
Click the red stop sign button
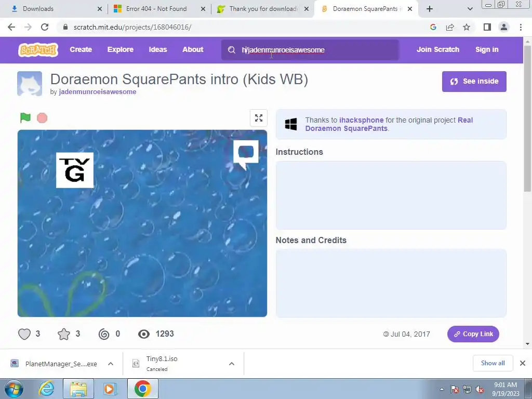pyautogui.click(x=42, y=118)
